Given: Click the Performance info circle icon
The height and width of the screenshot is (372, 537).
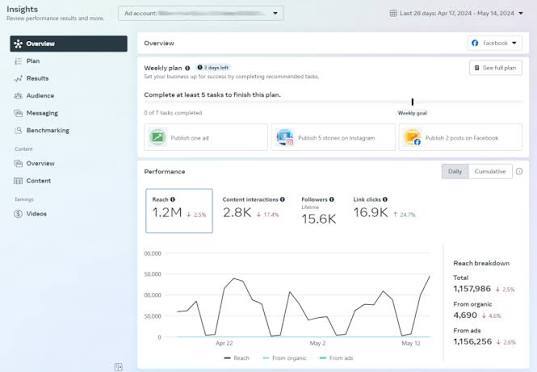Looking at the screenshot, I should pyautogui.click(x=519, y=172).
